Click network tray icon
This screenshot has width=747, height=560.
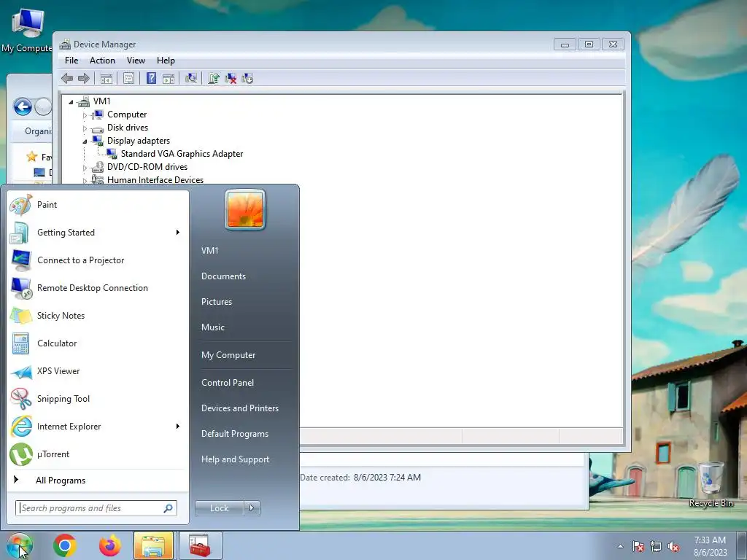[x=656, y=547]
